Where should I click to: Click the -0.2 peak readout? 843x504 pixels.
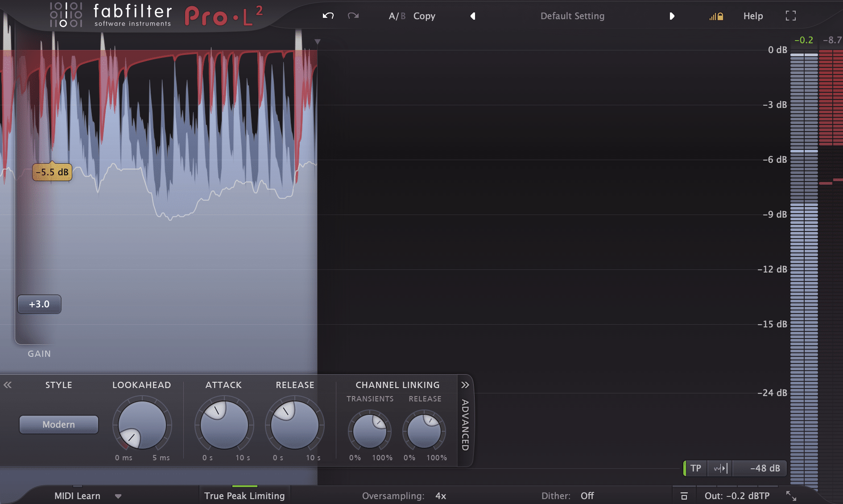click(804, 40)
